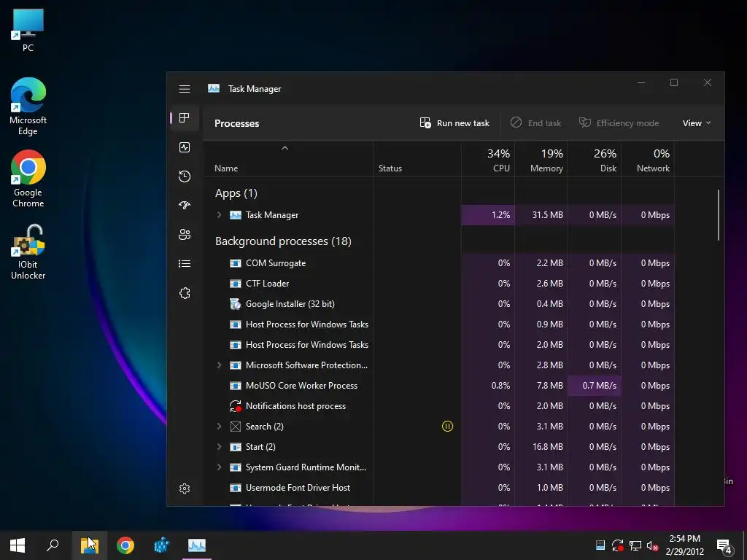Open IObit Unlocker desktop shortcut

[x=28, y=252]
